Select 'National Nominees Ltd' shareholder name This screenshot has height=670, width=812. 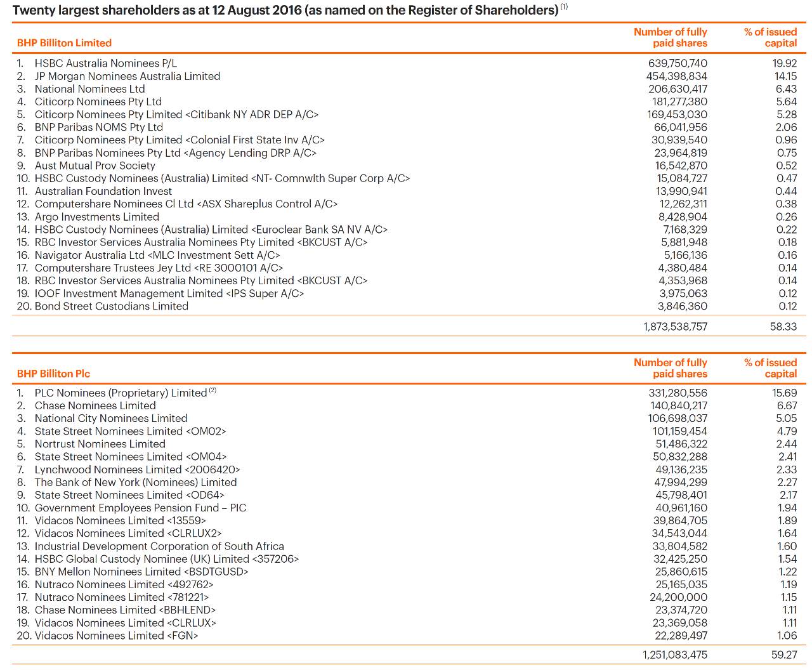pyautogui.click(x=89, y=89)
